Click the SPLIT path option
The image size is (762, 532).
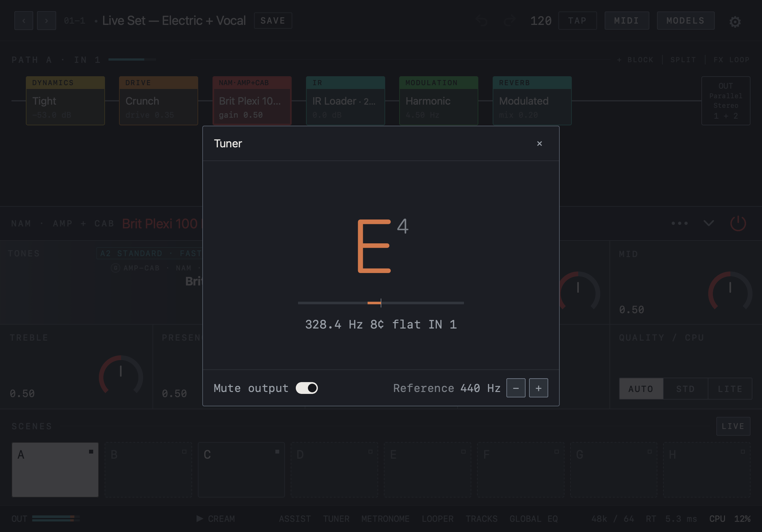tap(683, 60)
